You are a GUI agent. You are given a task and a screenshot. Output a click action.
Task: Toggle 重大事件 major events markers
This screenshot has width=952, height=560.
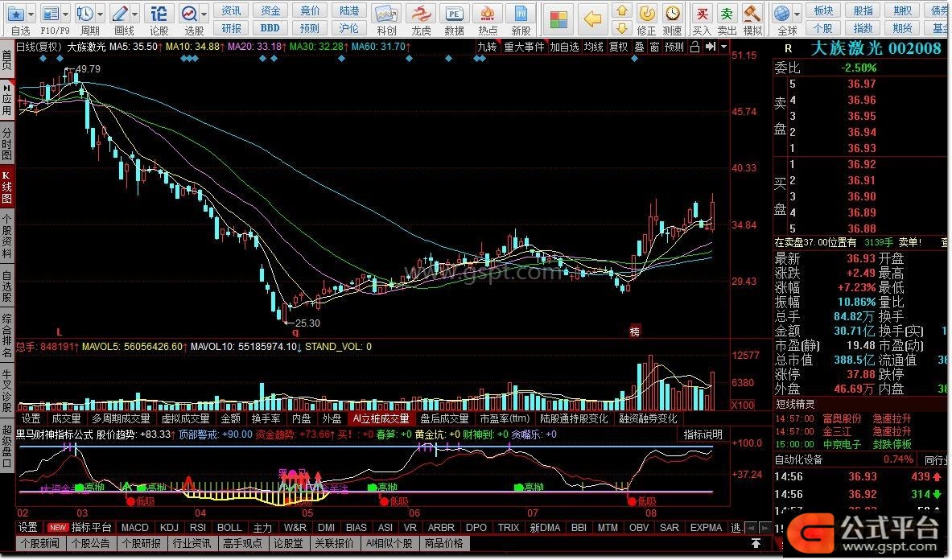click(x=525, y=47)
